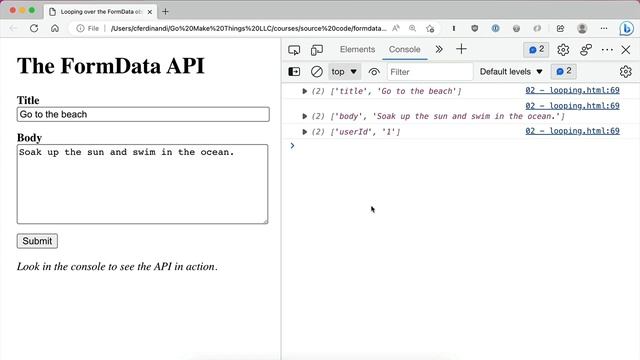The width and height of the screenshot is (640, 360).
Task: Open the Default levels dropdown
Action: [511, 72]
